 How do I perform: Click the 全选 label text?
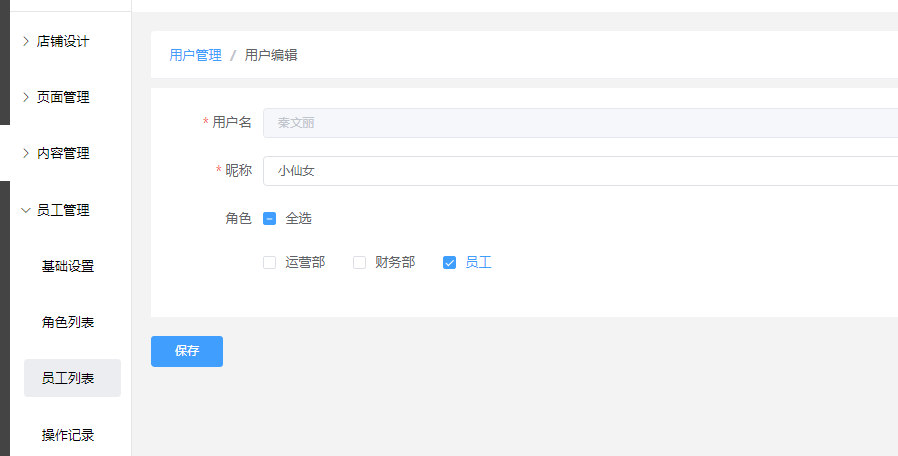coord(298,218)
